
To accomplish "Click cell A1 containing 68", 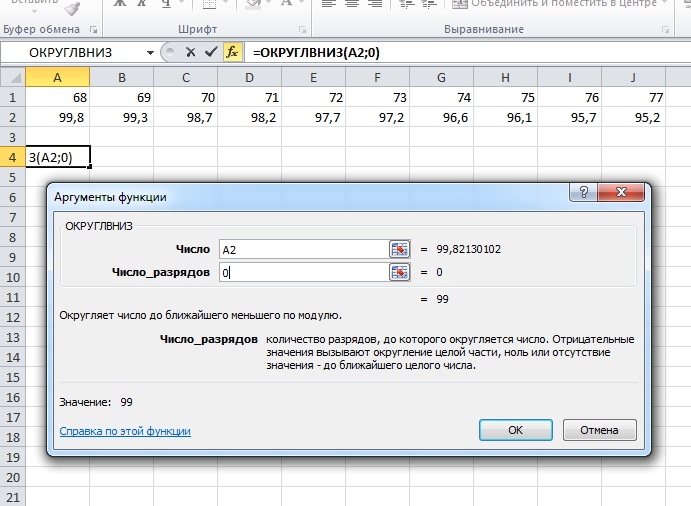I will tap(57, 97).
